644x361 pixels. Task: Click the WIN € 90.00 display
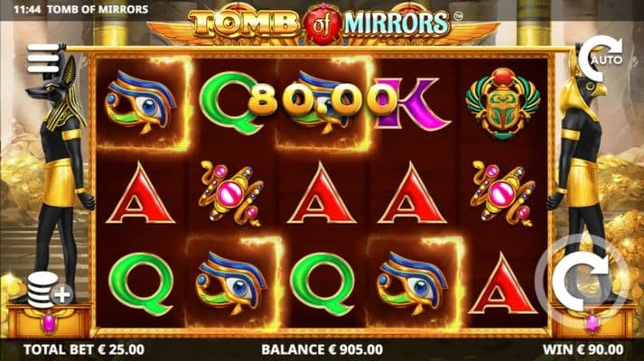[x=583, y=349]
